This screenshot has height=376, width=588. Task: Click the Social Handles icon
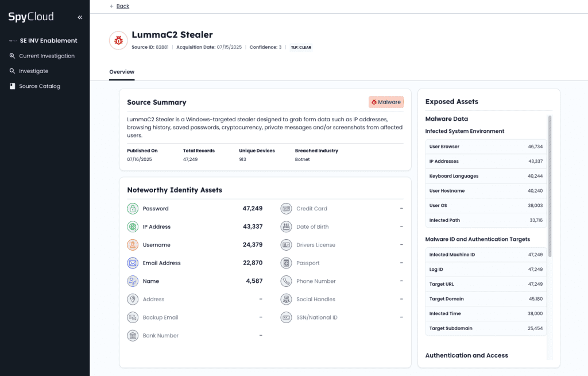(x=286, y=299)
